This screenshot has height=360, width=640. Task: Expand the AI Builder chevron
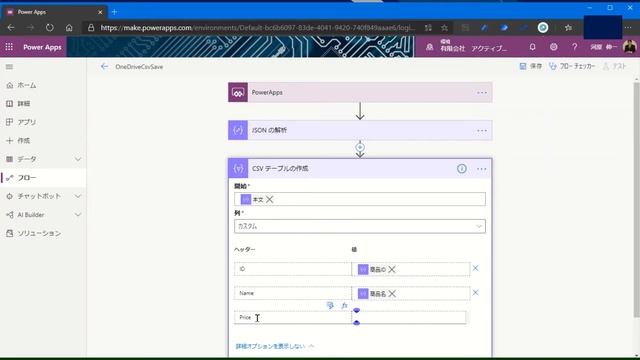point(78,215)
